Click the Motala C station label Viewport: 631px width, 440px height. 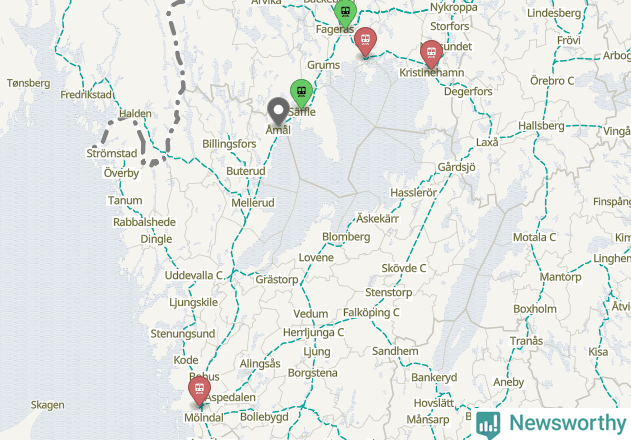point(534,238)
